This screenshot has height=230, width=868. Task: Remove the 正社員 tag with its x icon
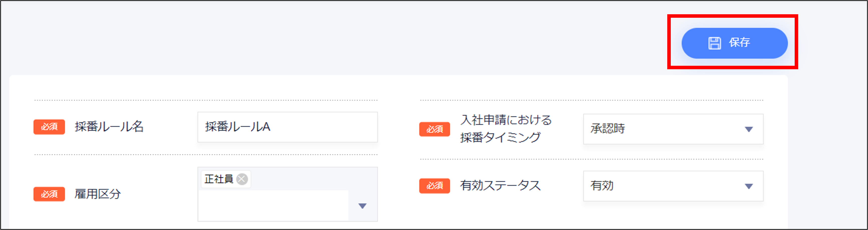tap(242, 179)
